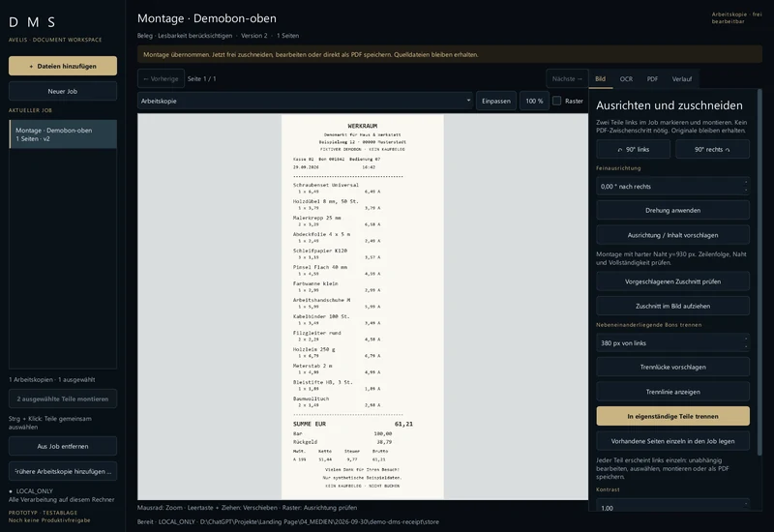
Task: Switch to the Bild tab
Action: tap(600, 79)
